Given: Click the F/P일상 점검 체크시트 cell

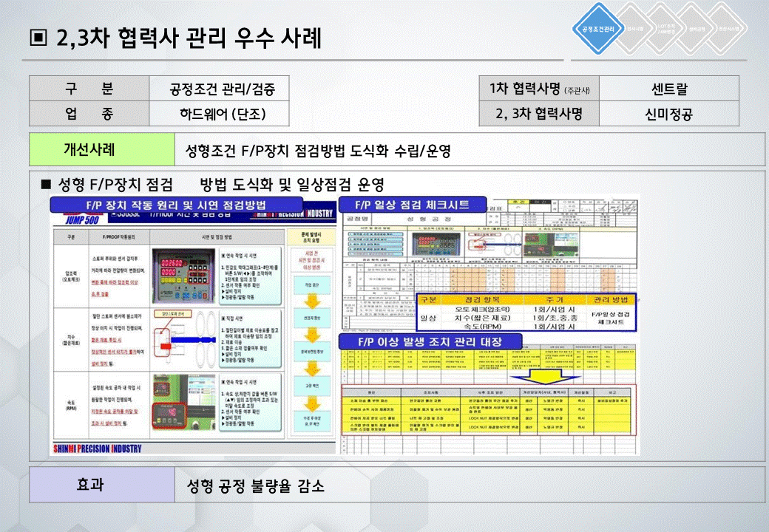Looking at the screenshot, I should 611,318.
